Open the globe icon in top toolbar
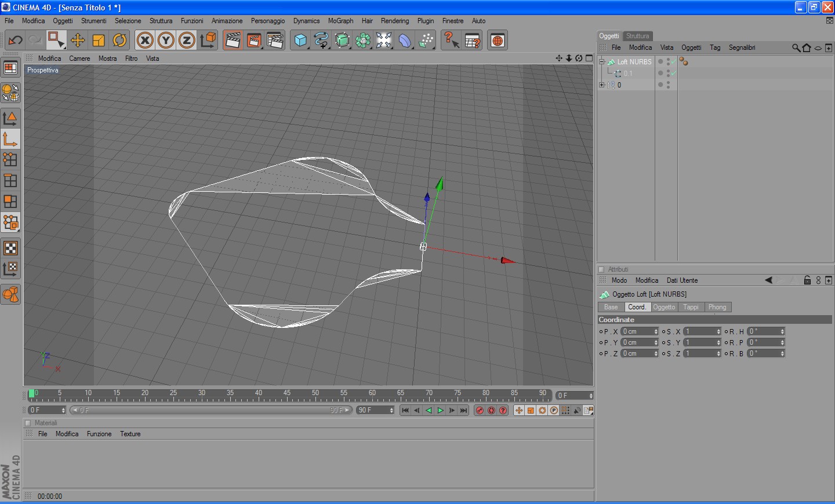 [498, 41]
